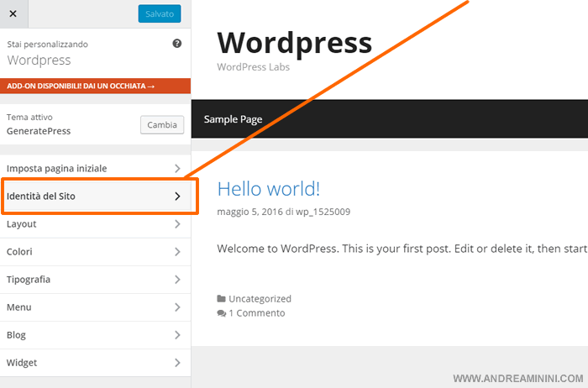This screenshot has height=388, width=588.
Task: Open the help question mark icon
Action: [177, 44]
